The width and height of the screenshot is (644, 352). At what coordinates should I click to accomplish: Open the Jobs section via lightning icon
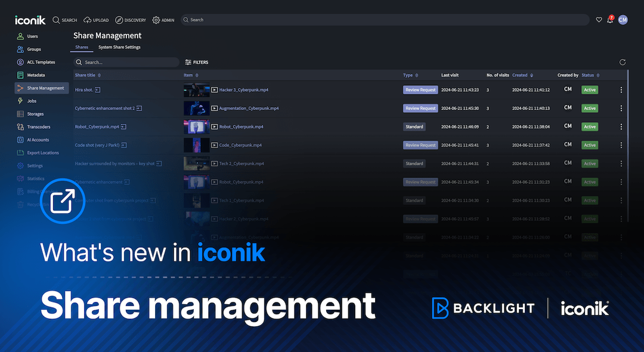click(19, 100)
